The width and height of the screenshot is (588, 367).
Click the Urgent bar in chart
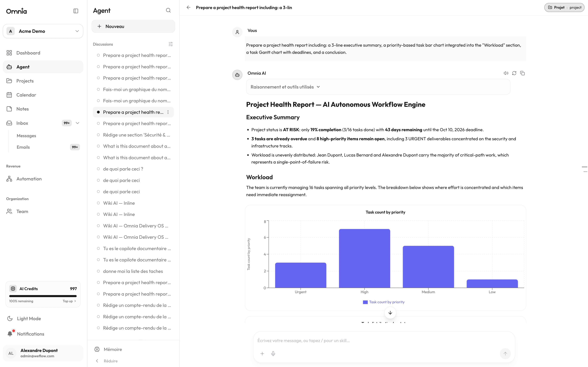[301, 275]
